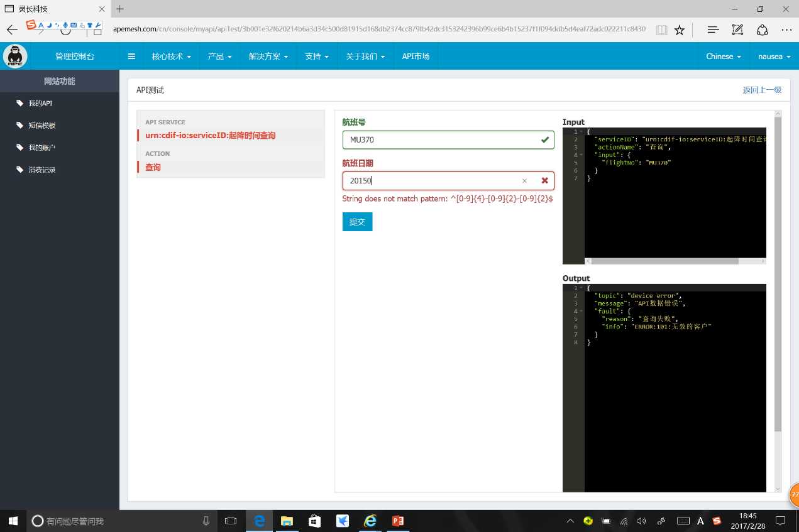Open the API市场 menu item
The width and height of the screenshot is (799, 532).
click(416, 57)
